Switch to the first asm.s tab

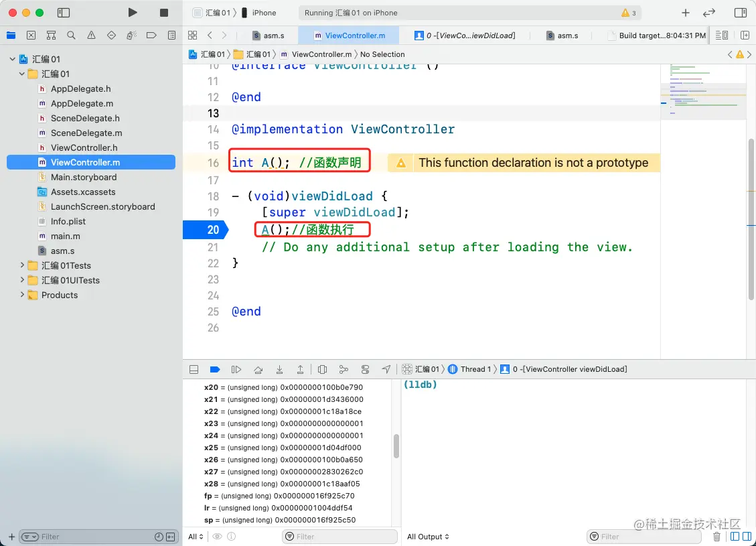tap(269, 36)
